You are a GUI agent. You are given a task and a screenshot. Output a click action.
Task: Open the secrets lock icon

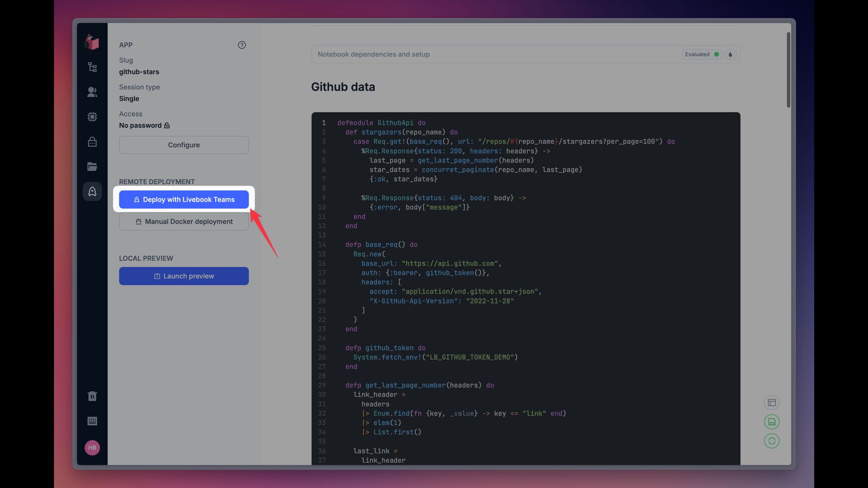coord(92,142)
